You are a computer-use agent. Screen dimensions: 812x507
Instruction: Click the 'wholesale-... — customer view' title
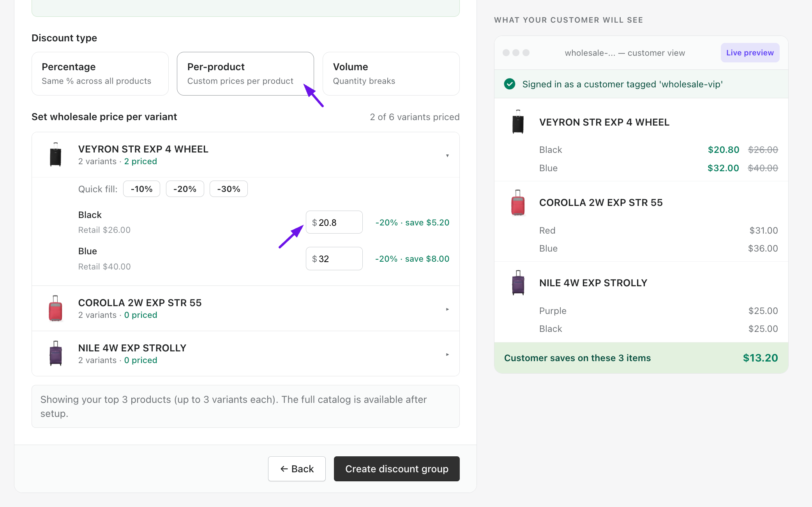(625, 53)
